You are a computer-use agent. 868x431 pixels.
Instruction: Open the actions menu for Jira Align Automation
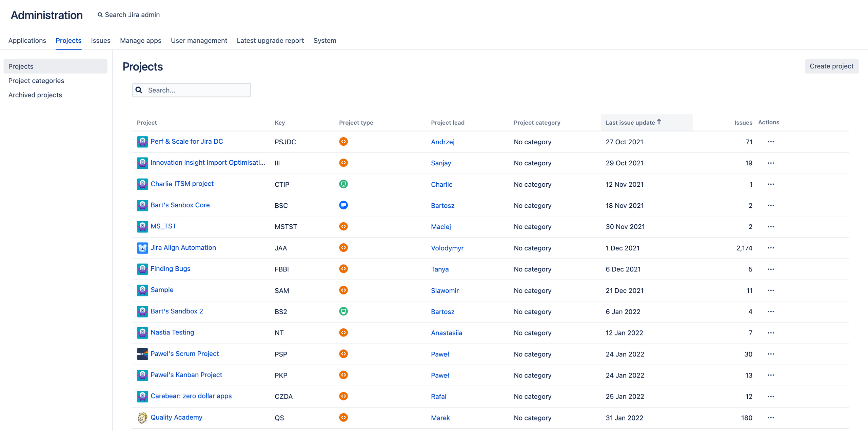(771, 248)
